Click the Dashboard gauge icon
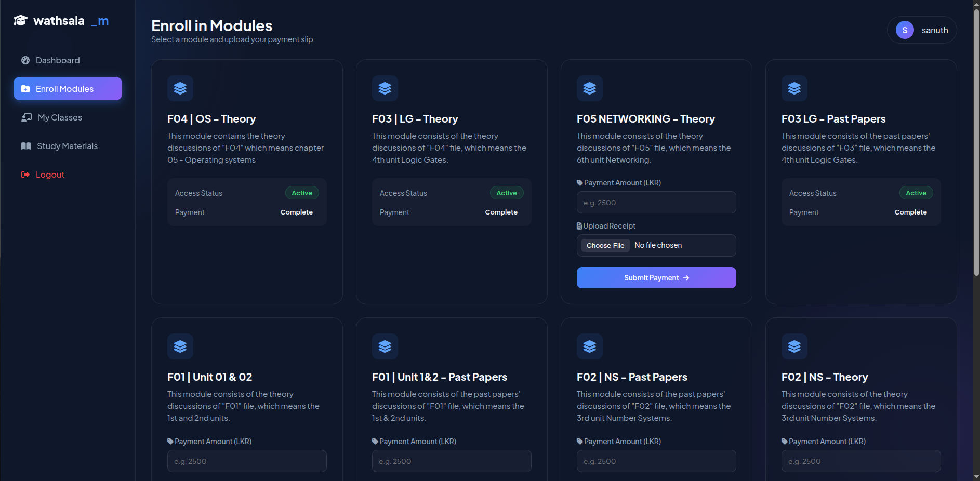The width and height of the screenshot is (980, 481). tap(25, 60)
